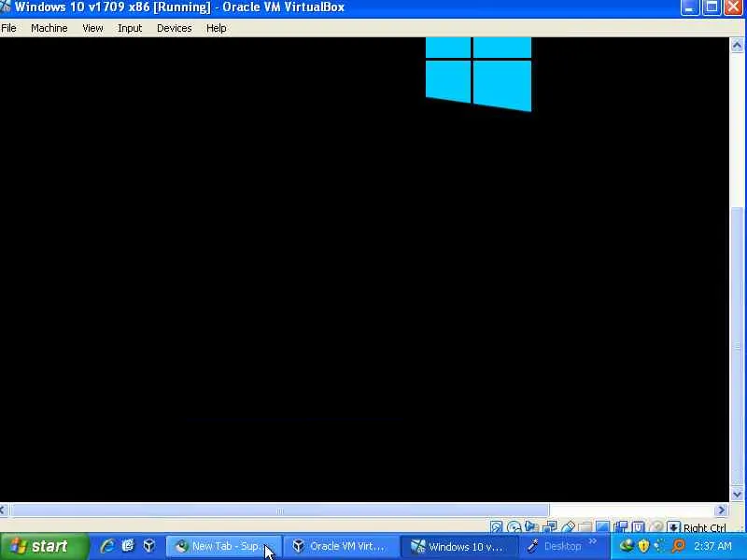The image size is (747, 560).
Task: Click the shared folders status icon
Action: pos(585,526)
